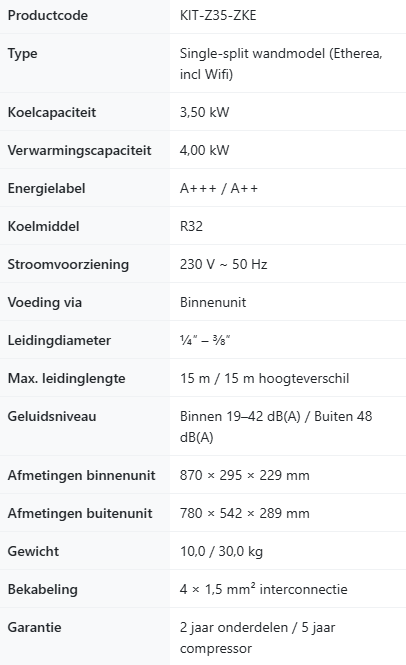Click the Max. leidinglengte row value

coord(264,378)
